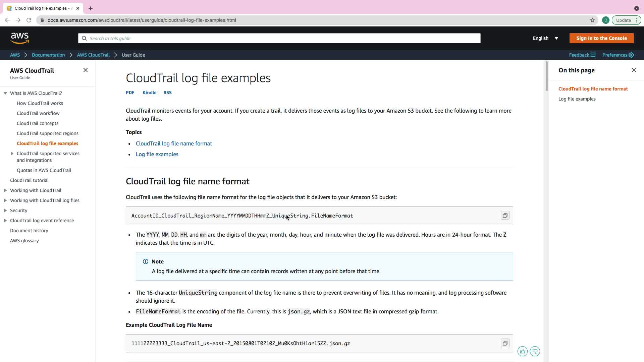Expand the Security tree section

pyautogui.click(x=5, y=210)
